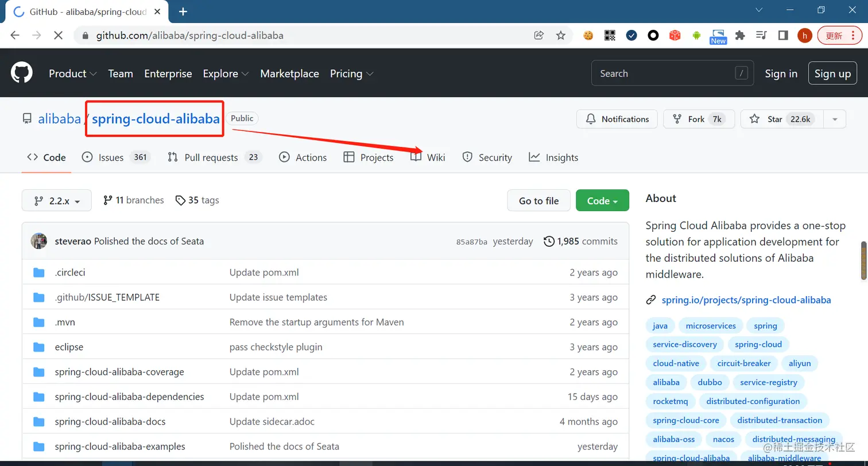Toggle the browser side panel
The height and width of the screenshot is (466, 868).
783,36
